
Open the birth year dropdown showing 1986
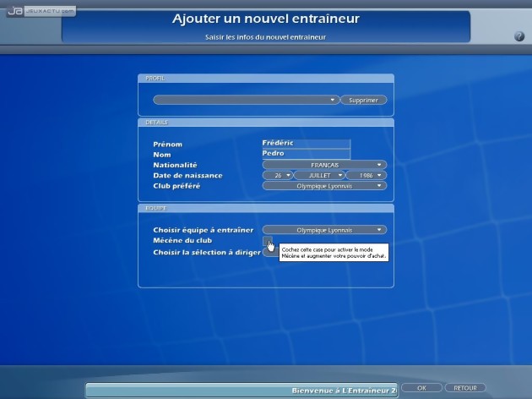click(366, 176)
